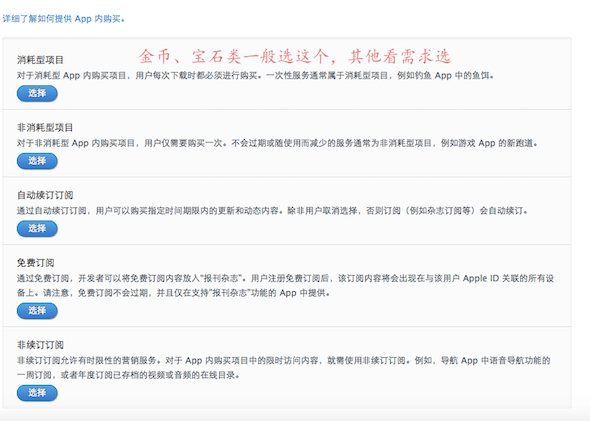Click the 消耗型项目 heading
Screen dimensions: 590x421
point(40,60)
